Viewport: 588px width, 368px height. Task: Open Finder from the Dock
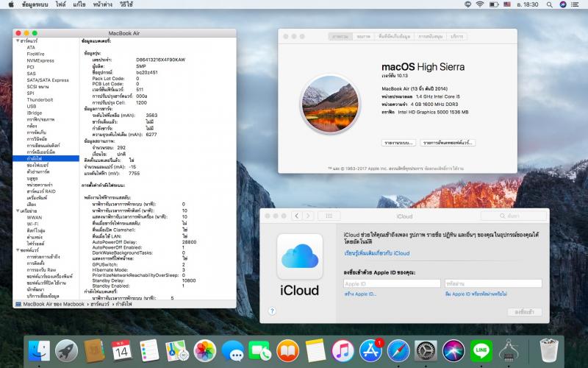(39, 351)
